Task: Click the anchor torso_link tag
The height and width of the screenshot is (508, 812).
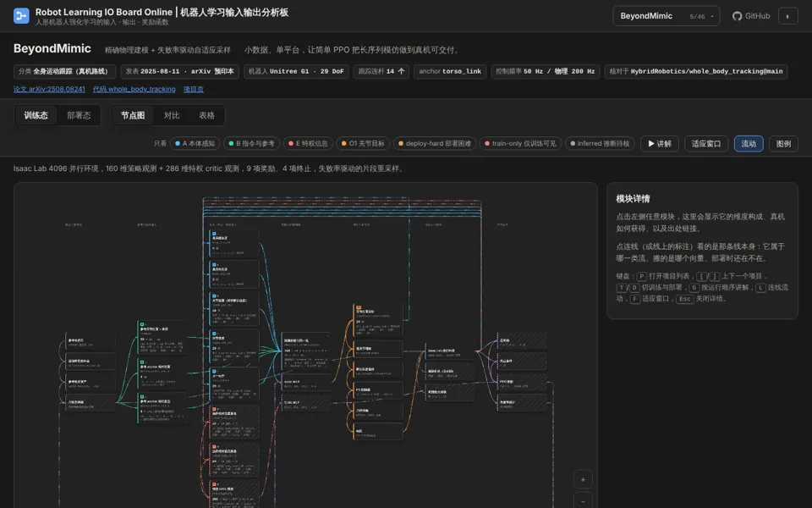Action: (x=450, y=71)
